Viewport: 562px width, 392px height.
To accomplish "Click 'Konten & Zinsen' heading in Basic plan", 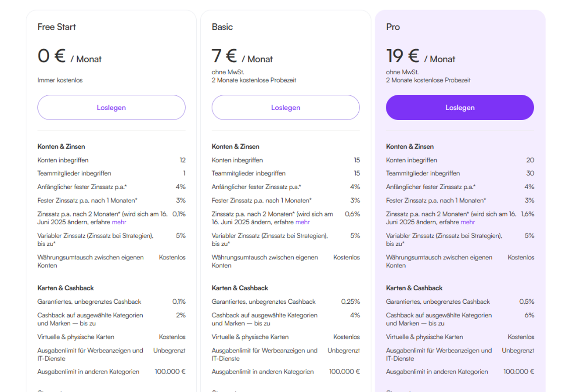I will (x=235, y=147).
